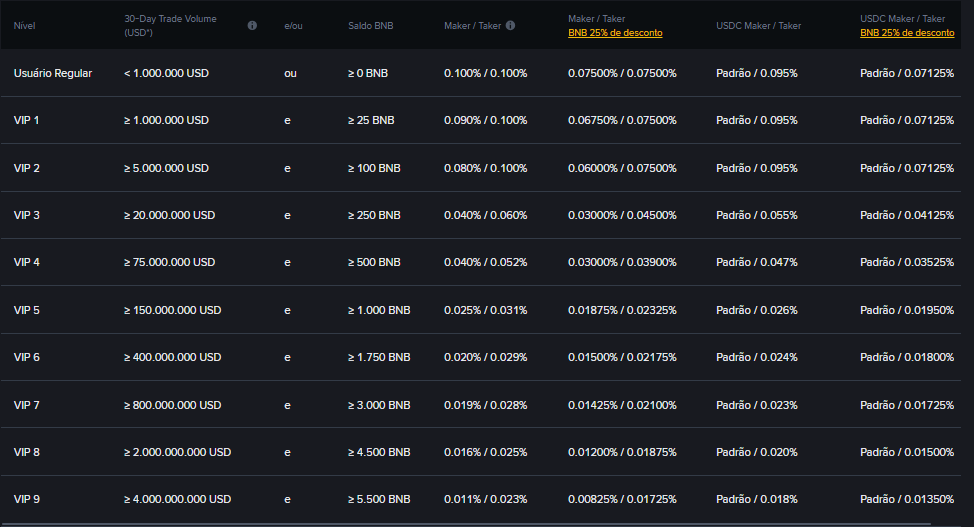The height and width of the screenshot is (527, 974).
Task: Select the Usuário Regular row label
Action: [53, 73]
